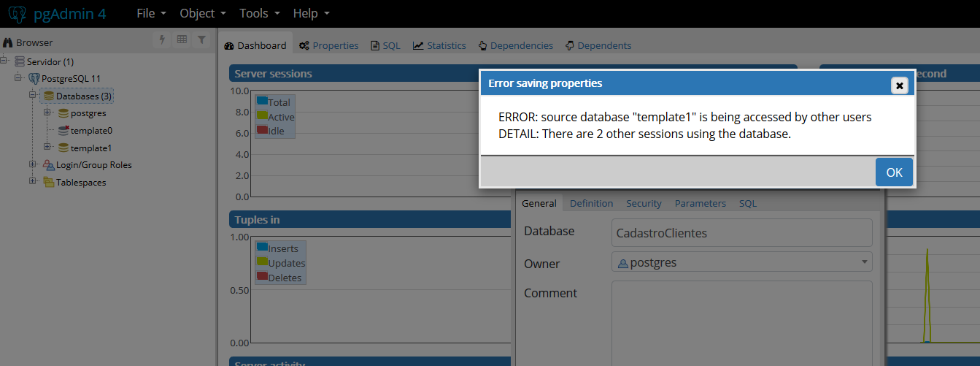Switch to the Properties tab

[328, 45]
